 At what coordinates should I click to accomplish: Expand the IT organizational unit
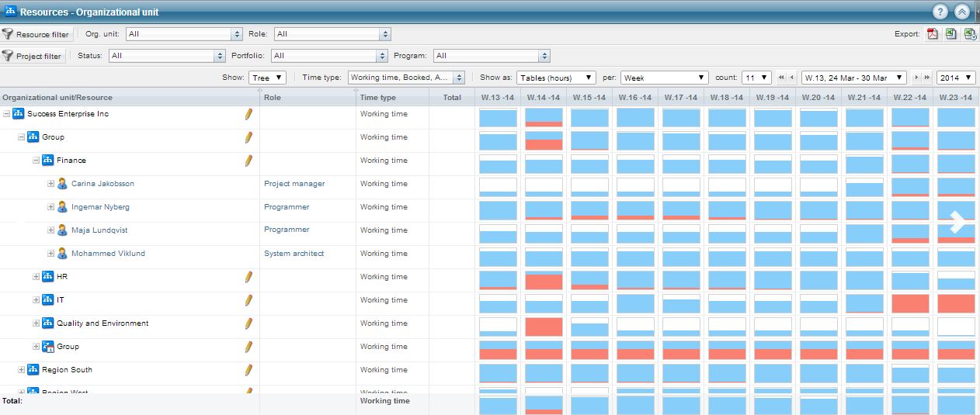[x=36, y=300]
